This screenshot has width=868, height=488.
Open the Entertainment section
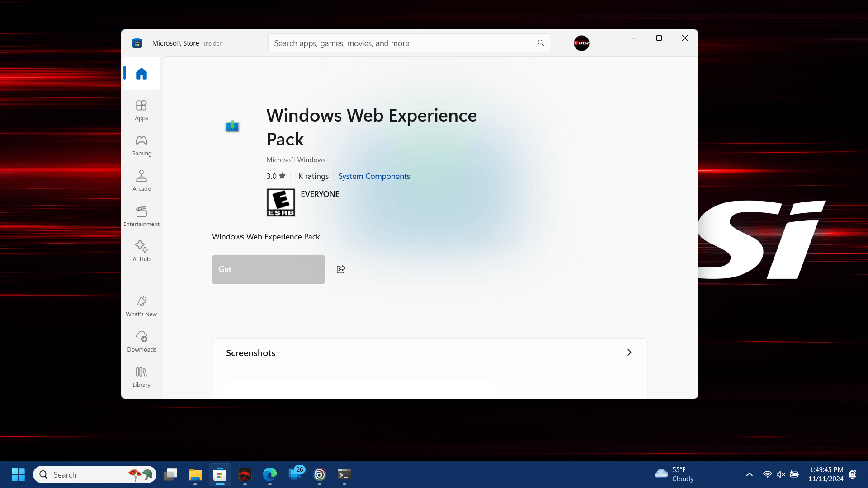point(142,216)
